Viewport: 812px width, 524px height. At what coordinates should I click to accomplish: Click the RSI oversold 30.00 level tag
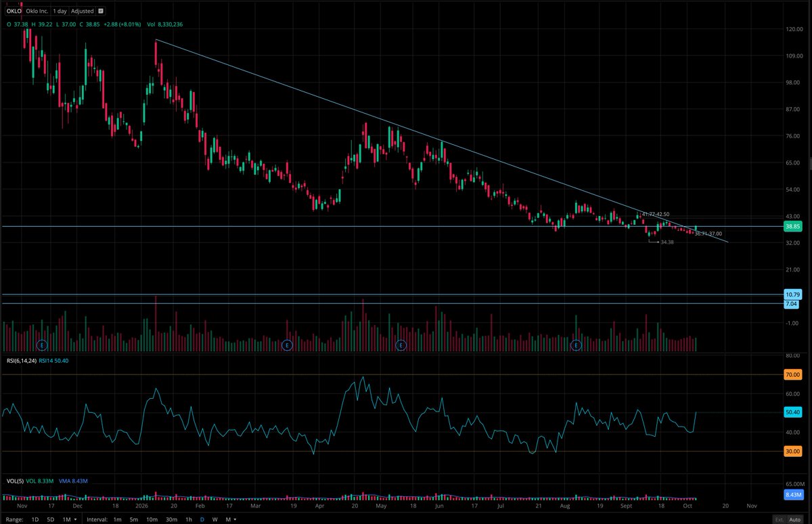click(x=793, y=451)
